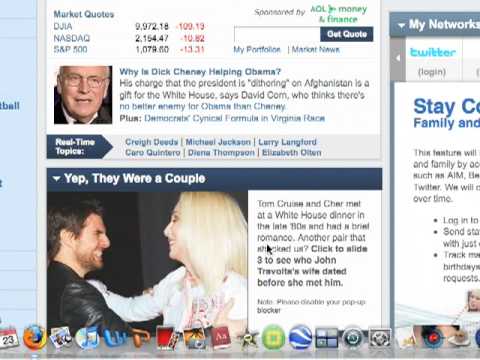Open the Caro Quintero topic
Viewport: 480px width, 360px height.
click(153, 153)
